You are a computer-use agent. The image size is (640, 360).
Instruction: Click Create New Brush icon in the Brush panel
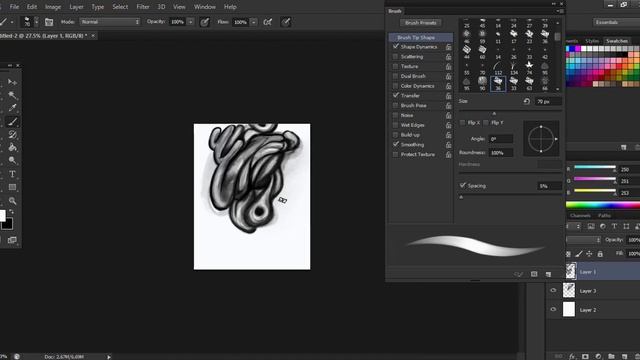pos(548,274)
